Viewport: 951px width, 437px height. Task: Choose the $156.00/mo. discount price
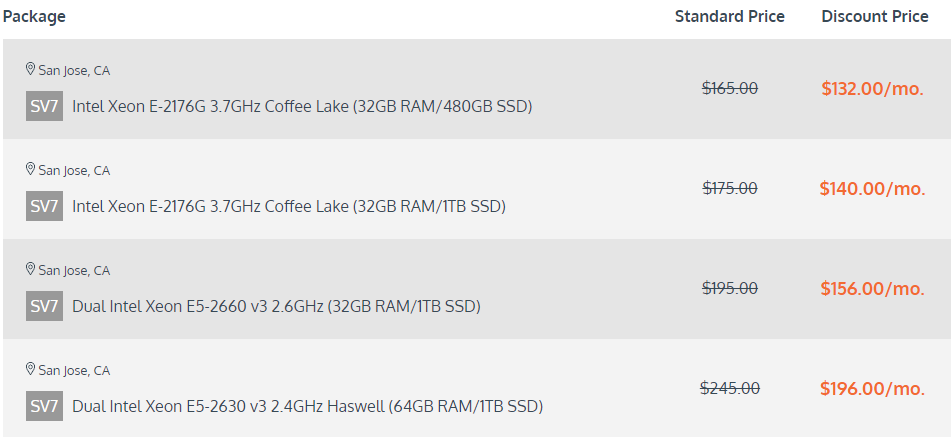[x=873, y=288]
